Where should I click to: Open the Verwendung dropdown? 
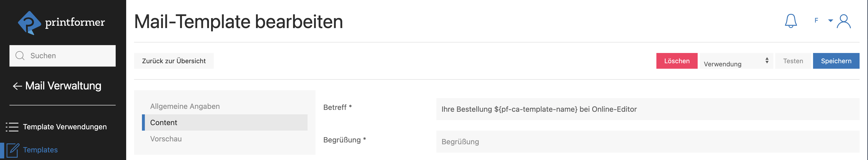click(736, 61)
